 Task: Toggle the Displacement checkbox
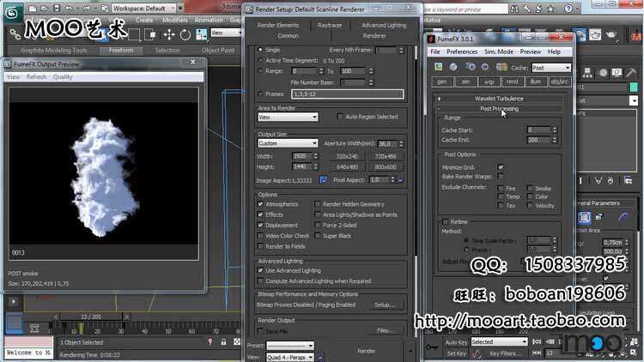(260, 226)
